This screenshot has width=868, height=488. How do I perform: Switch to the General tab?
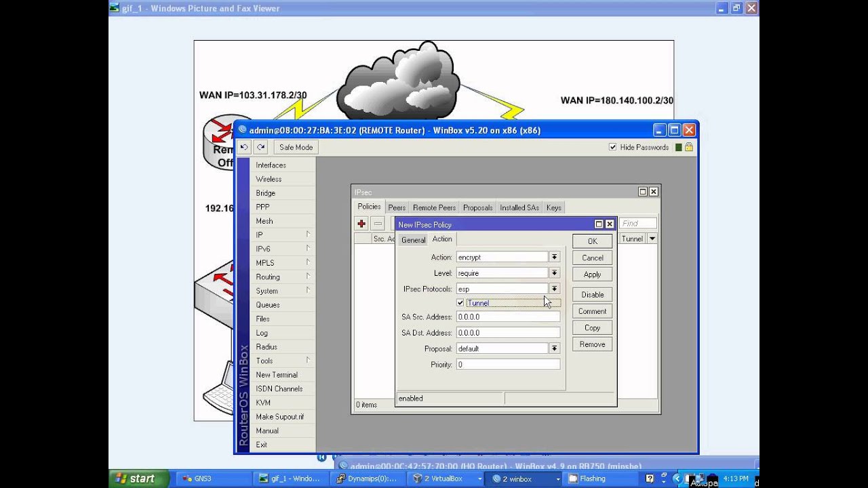(x=413, y=240)
